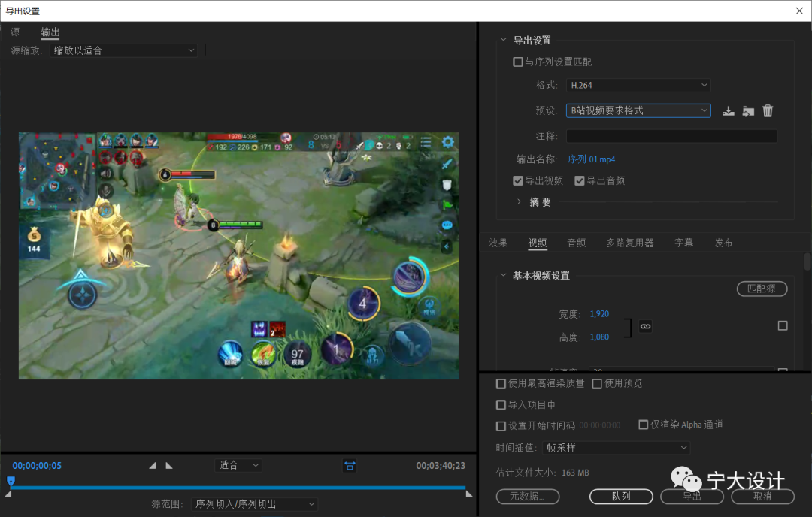The height and width of the screenshot is (517, 812).
Task: Open the source scaling dropdown
Action: click(x=123, y=50)
